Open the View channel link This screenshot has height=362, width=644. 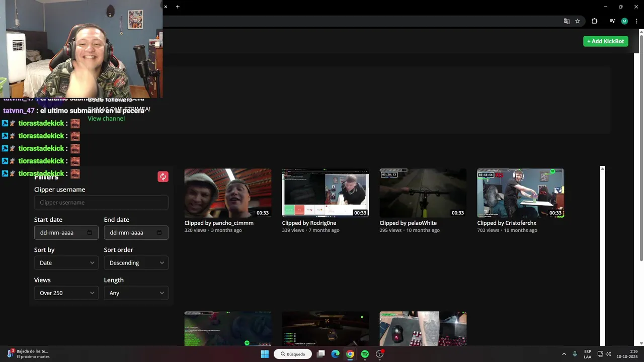106,119
